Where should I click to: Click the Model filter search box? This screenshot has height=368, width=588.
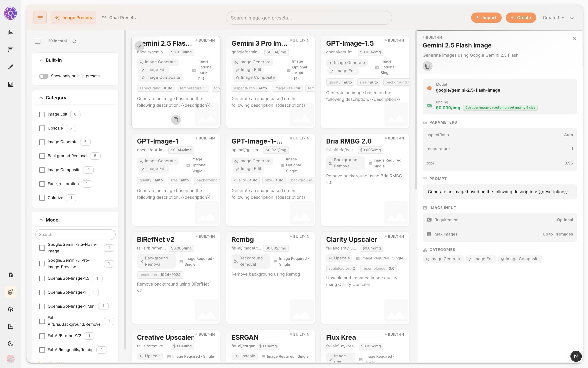75,235
